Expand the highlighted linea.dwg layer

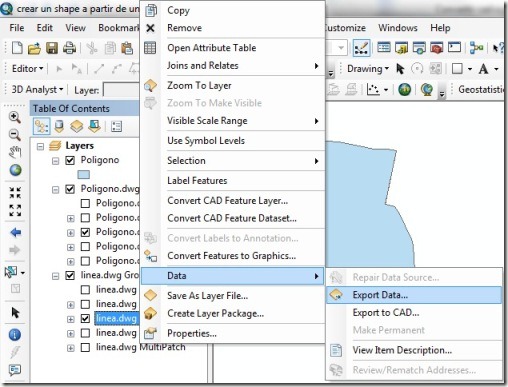point(71,319)
